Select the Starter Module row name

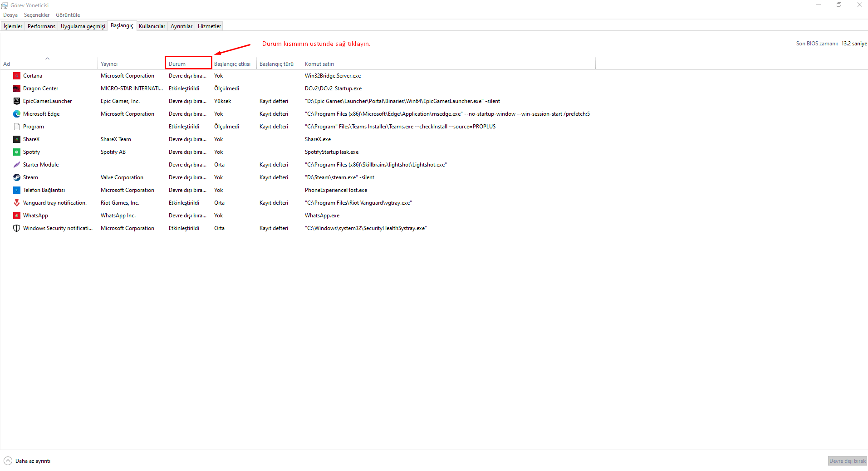41,165
